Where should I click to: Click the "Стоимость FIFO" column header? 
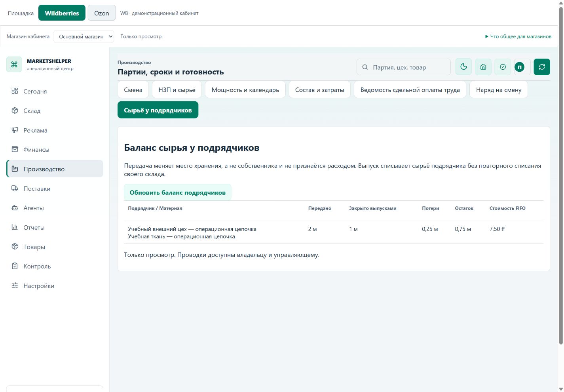click(x=507, y=208)
